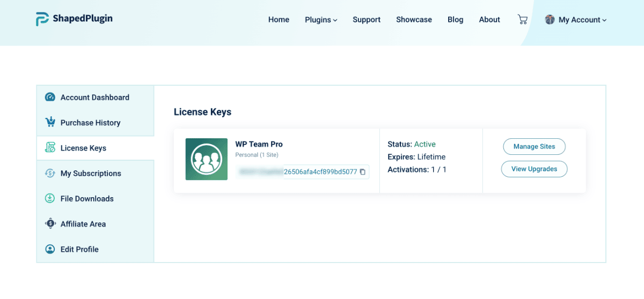644x299 pixels.
Task: Click the My Account avatar image
Action: coord(550,19)
